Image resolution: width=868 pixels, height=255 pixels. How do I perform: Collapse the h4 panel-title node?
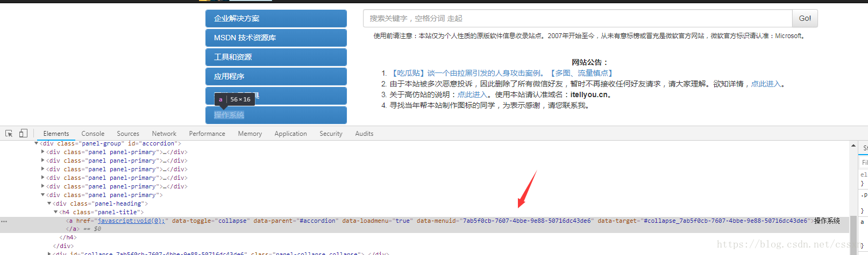point(56,212)
